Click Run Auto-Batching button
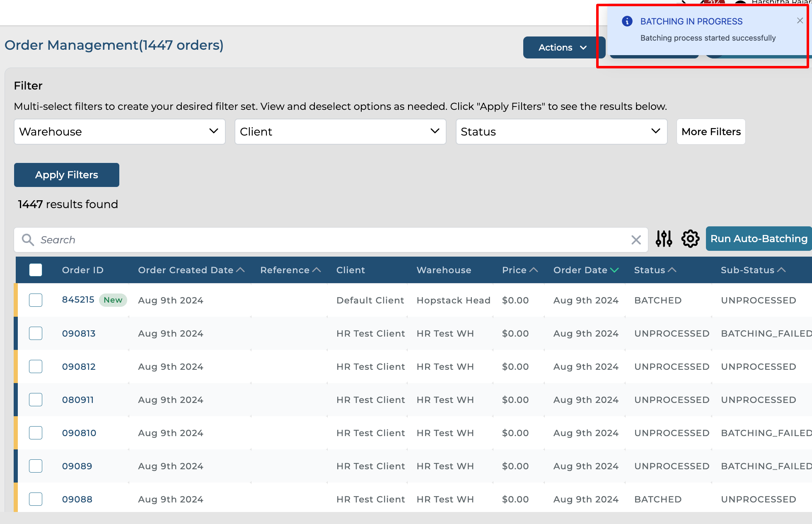The image size is (812, 524). point(759,239)
